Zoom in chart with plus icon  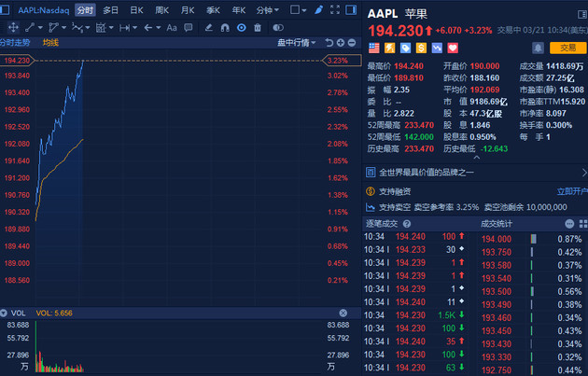click(x=341, y=43)
